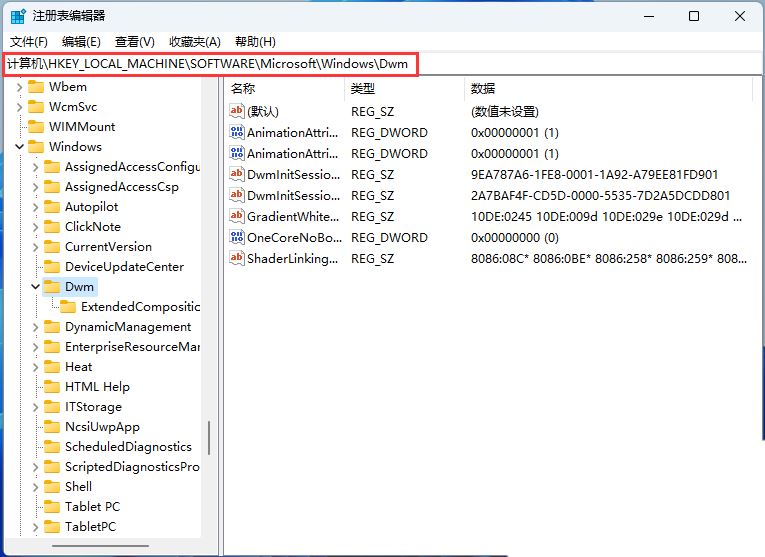This screenshot has width=765, height=557.
Task: Click the Windows folder icon
Action: pyautogui.click(x=36, y=147)
